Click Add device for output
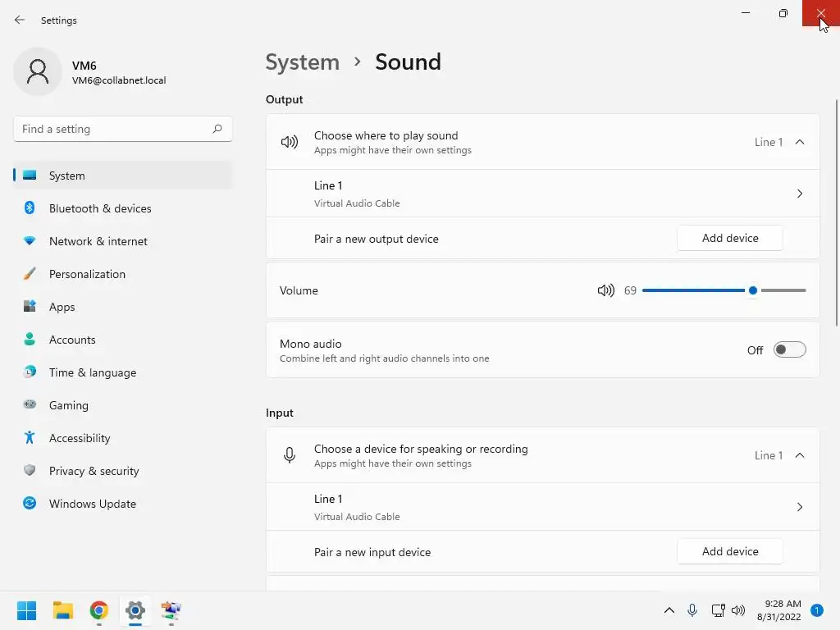The image size is (840, 630). 730,238
